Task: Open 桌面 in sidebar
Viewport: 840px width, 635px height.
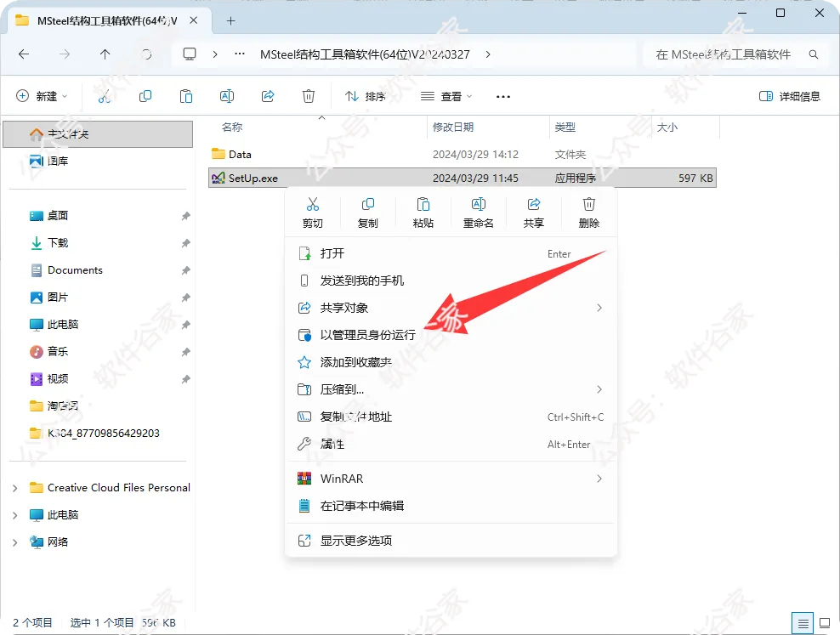Action: 57,216
